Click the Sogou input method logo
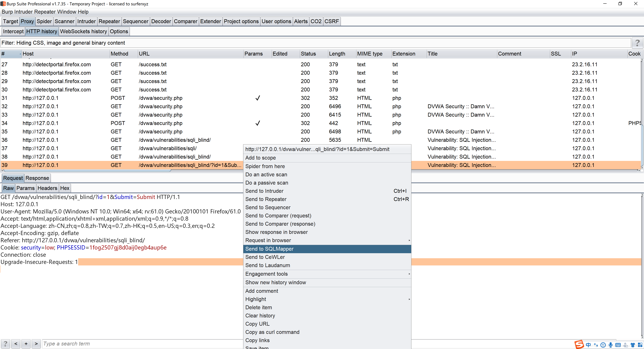644x349 pixels. [579, 344]
